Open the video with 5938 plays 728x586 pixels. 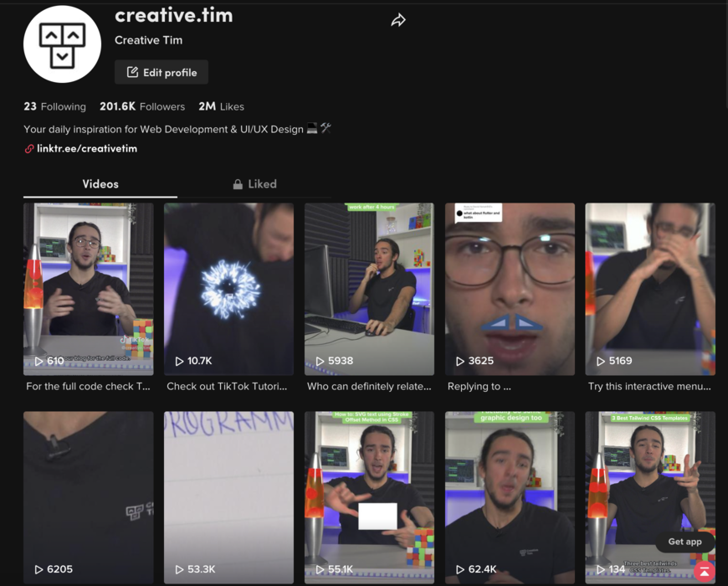coord(369,289)
